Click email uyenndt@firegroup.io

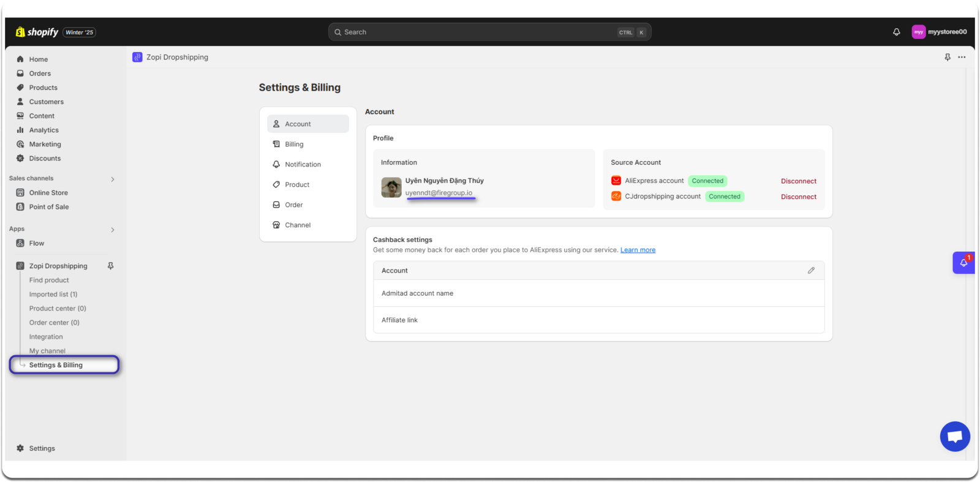click(x=439, y=193)
